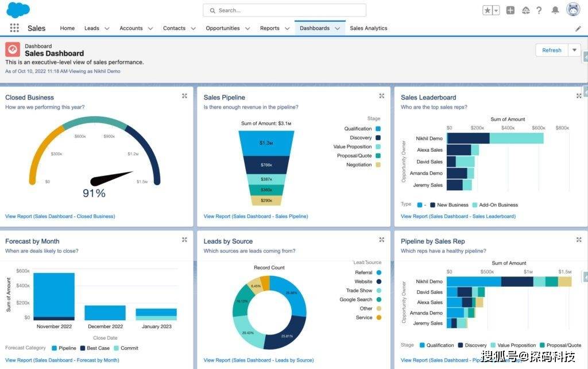Click the Sales Dashboard red icon

pyautogui.click(x=13, y=49)
